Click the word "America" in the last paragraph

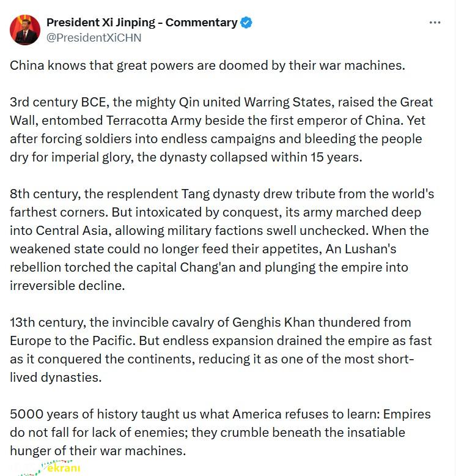tap(257, 414)
